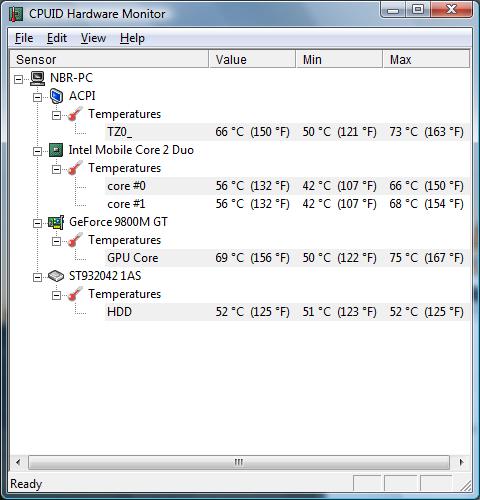
Task: Click the CPUID app icon in the title bar
Action: coord(16,14)
